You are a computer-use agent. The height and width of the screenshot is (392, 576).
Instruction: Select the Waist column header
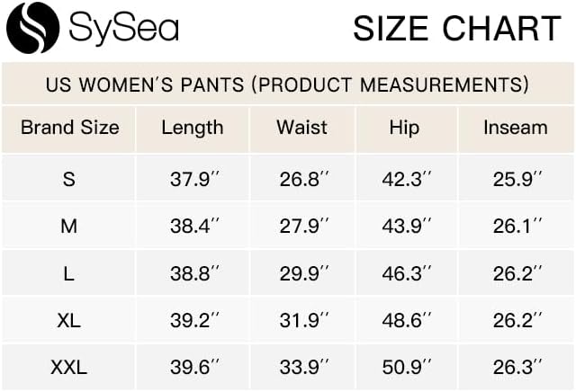[x=302, y=128]
